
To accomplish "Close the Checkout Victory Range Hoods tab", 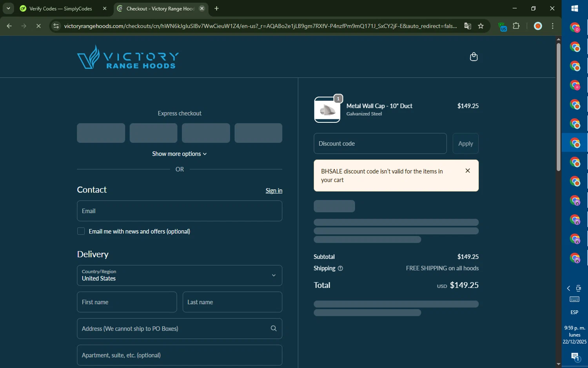I will tap(202, 8).
